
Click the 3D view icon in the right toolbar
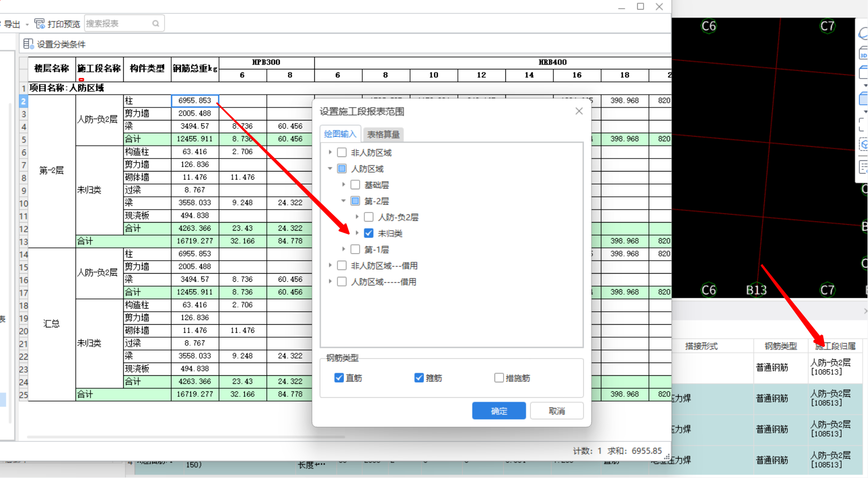(x=864, y=54)
